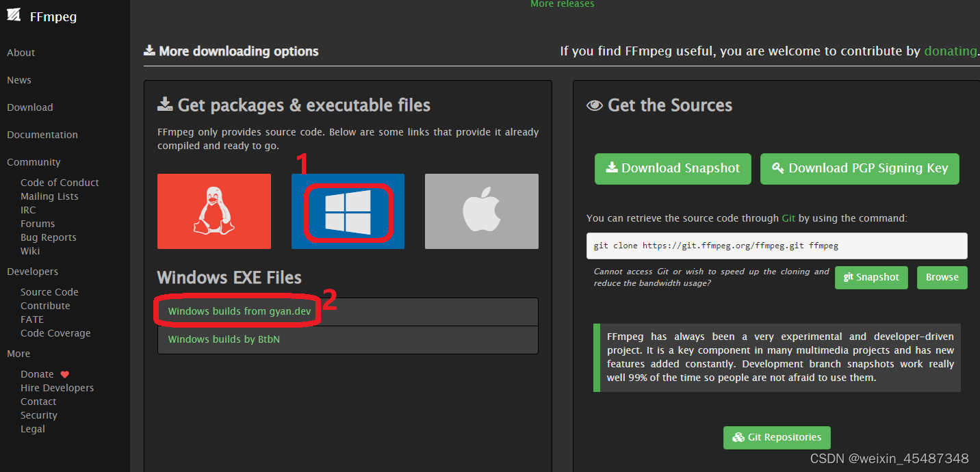The height and width of the screenshot is (472, 980).
Task: Click the FFmpeg logo icon
Action: (14, 14)
